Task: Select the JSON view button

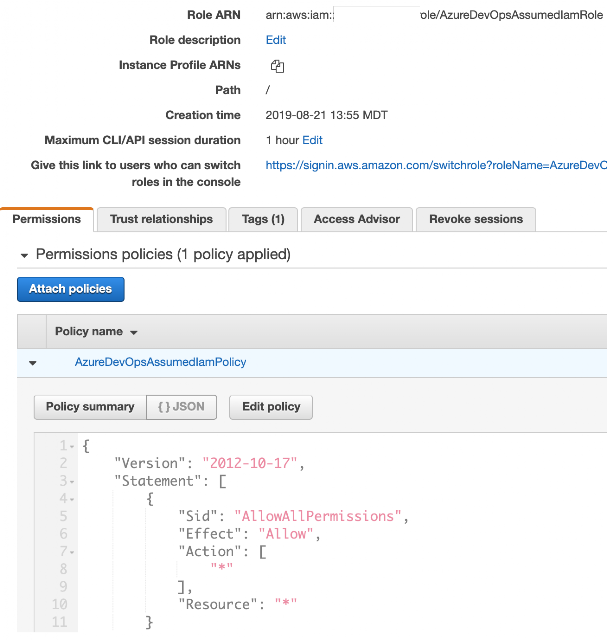Action: pyautogui.click(x=181, y=407)
